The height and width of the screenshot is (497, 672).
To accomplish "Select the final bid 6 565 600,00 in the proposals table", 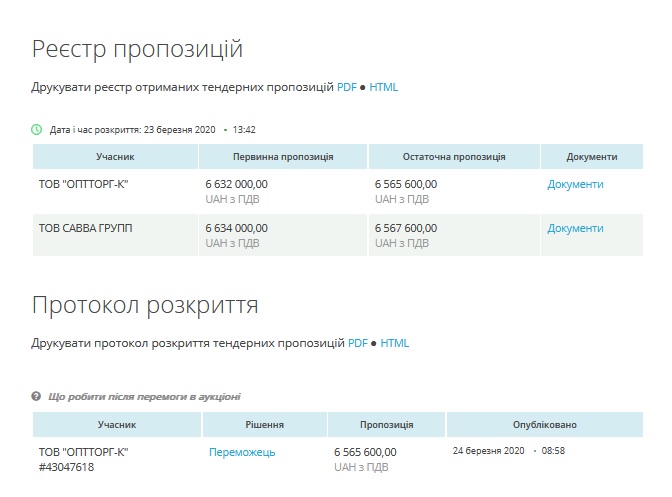I will (406, 184).
